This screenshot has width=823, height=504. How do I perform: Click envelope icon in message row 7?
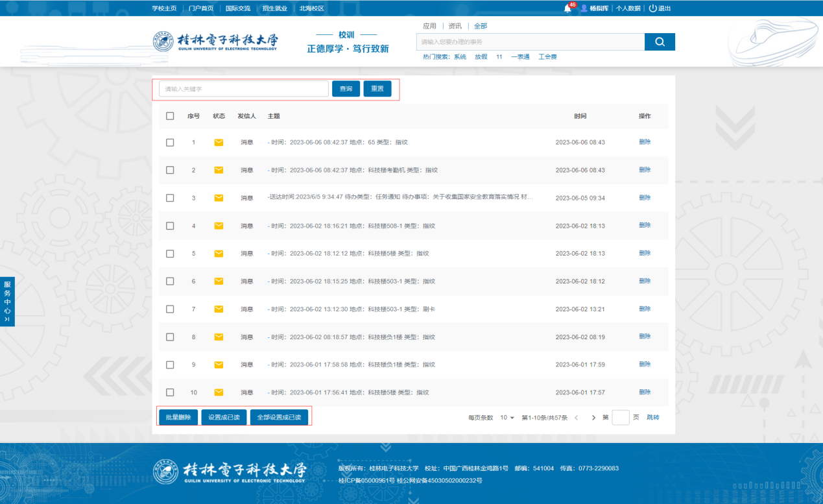[219, 309]
